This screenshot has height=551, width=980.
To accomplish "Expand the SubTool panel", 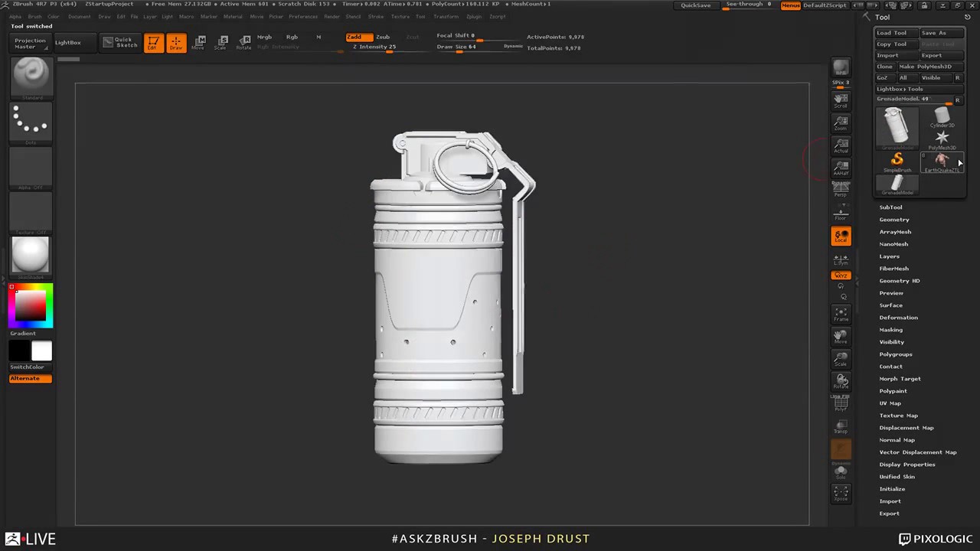I will coord(890,207).
